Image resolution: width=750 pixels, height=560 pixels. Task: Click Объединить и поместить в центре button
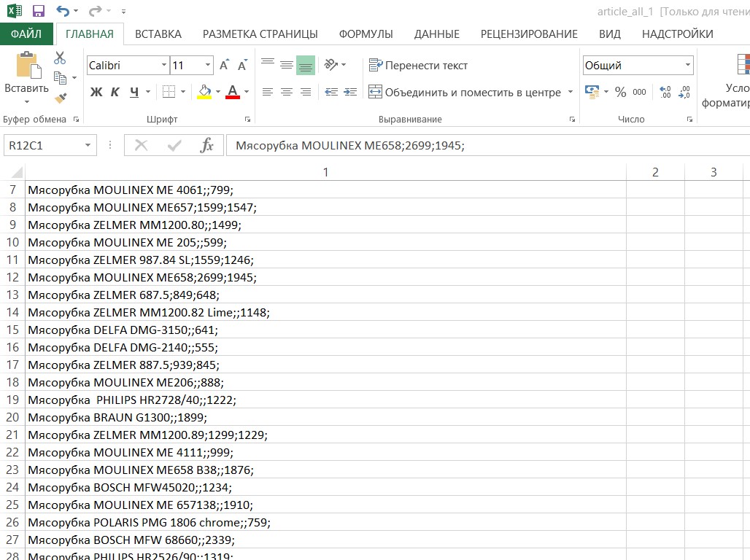tap(465, 92)
